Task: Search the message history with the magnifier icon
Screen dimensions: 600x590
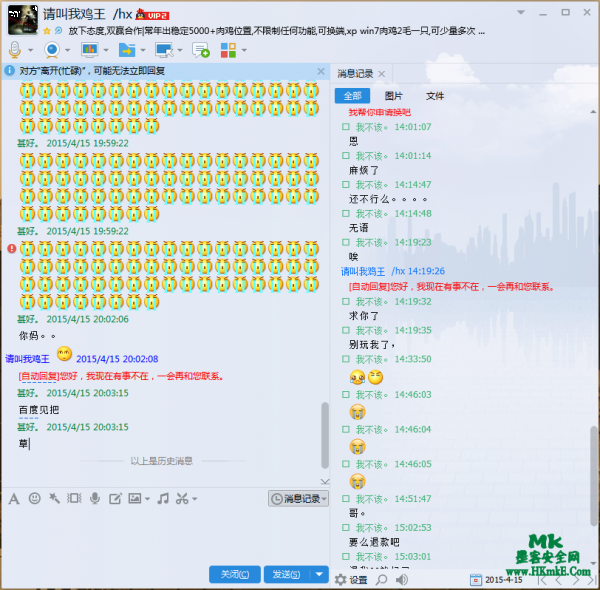Action: 381,580
